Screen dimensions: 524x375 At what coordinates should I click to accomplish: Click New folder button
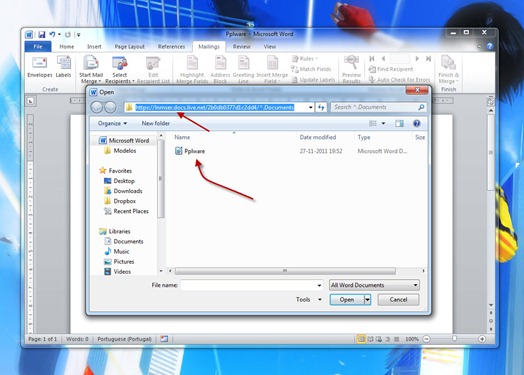156,123
